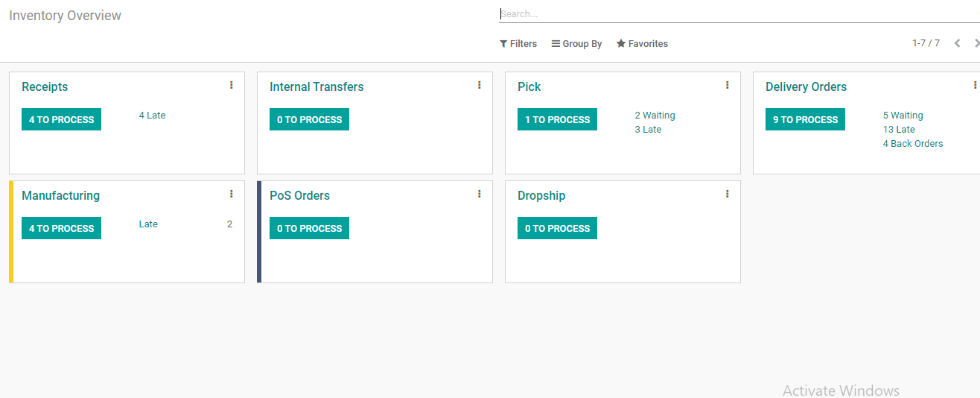Screen dimensions: 980x398
Task: Open the Receipts card kebab menu
Action: click(x=231, y=86)
